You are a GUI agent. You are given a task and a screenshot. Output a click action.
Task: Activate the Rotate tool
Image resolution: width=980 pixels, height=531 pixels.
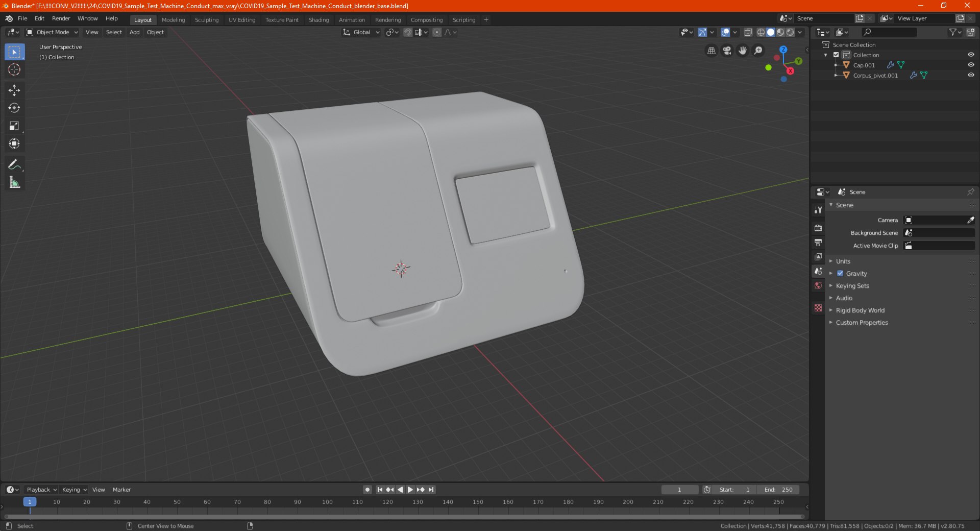[14, 108]
